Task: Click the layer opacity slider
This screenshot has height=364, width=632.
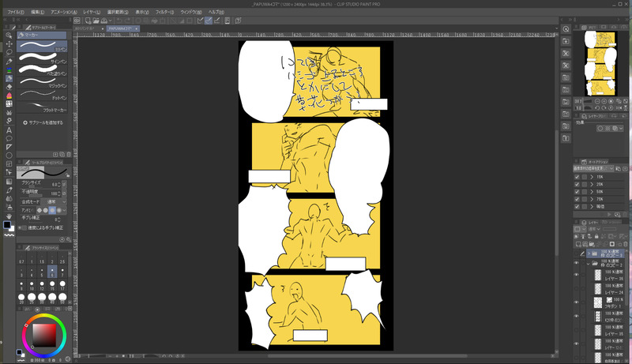Action: [x=609, y=229]
